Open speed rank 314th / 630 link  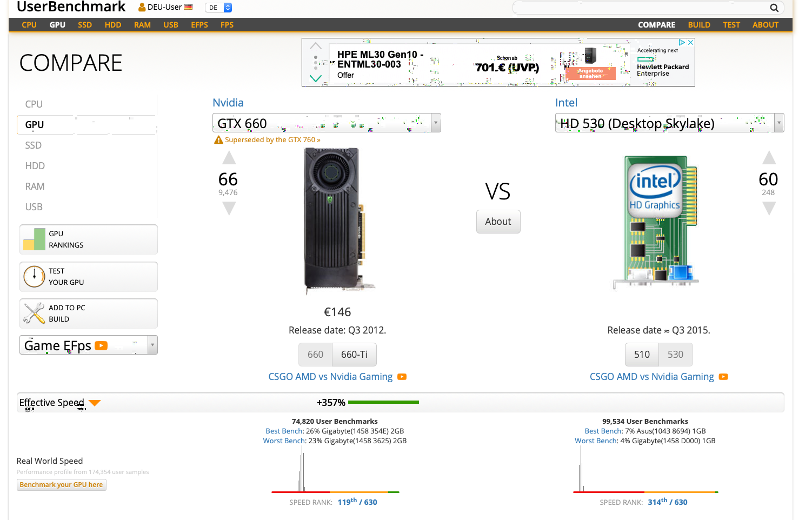click(x=668, y=502)
